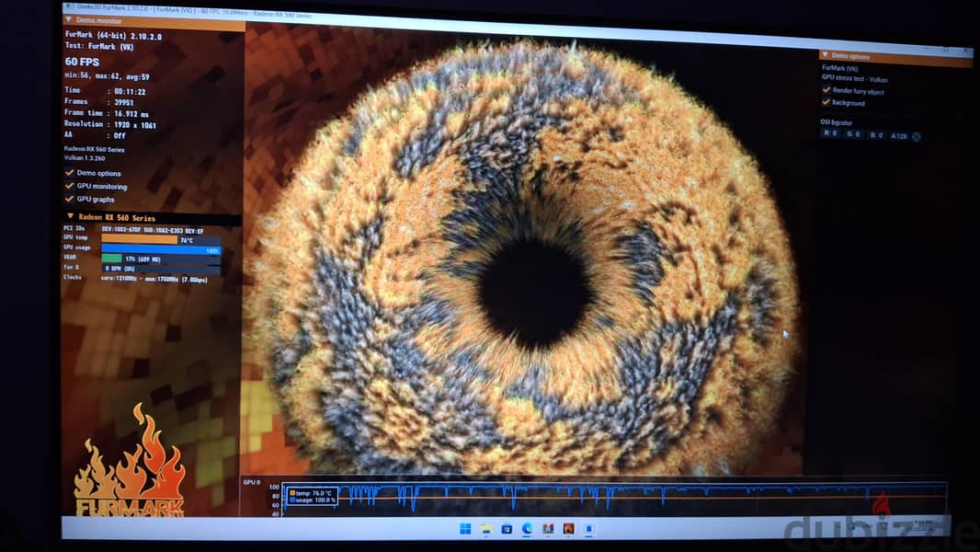Click the PCI IDs device string

(x=153, y=231)
